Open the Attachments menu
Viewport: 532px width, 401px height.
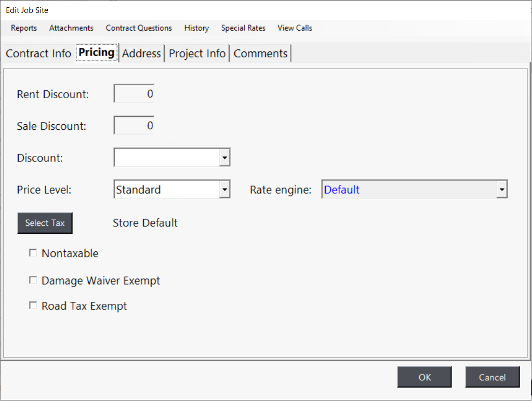pyautogui.click(x=71, y=28)
